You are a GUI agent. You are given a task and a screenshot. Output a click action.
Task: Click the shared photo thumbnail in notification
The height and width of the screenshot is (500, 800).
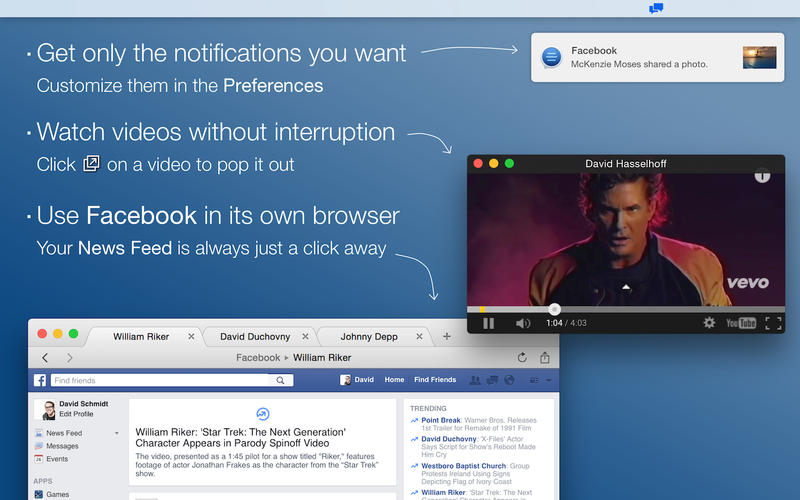[759, 57]
